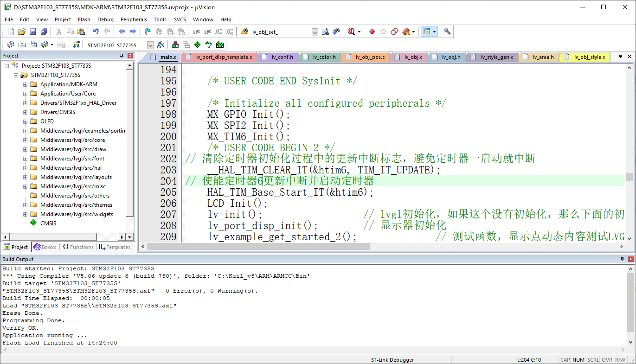Click the Save All icon
This screenshot has width=636, height=364.
(44, 32)
